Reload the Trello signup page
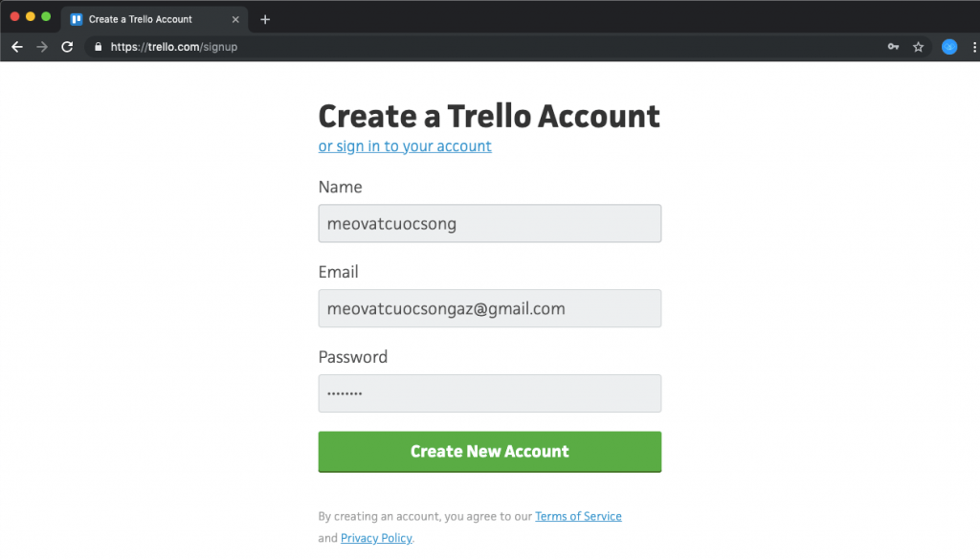 pos(67,47)
